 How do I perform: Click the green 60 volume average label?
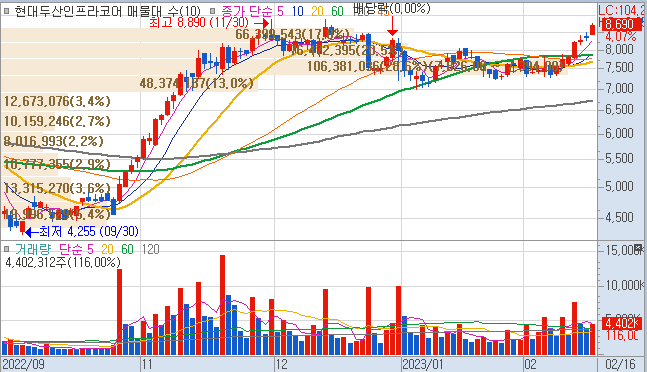[x=127, y=249]
